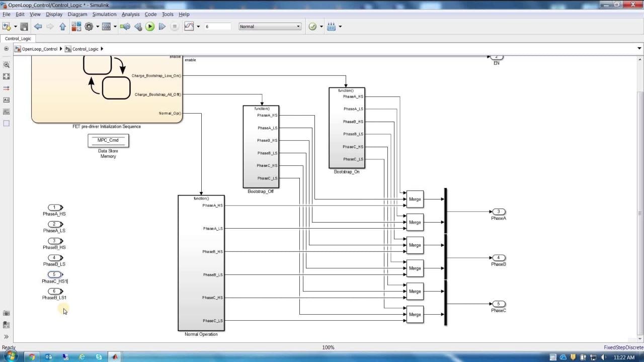
Task: Open the Simulation menu
Action: click(x=104, y=14)
